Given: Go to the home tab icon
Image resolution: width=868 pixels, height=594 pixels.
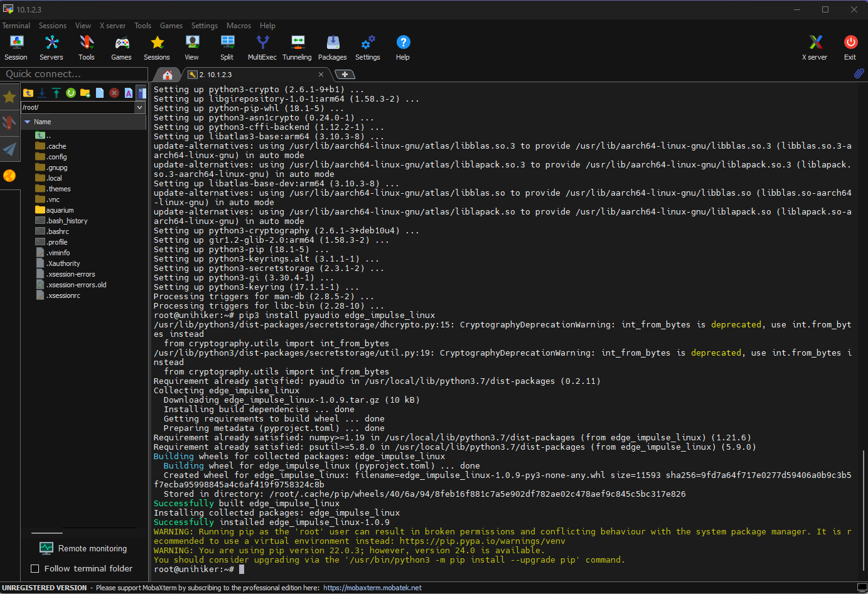Looking at the screenshot, I should (167, 75).
